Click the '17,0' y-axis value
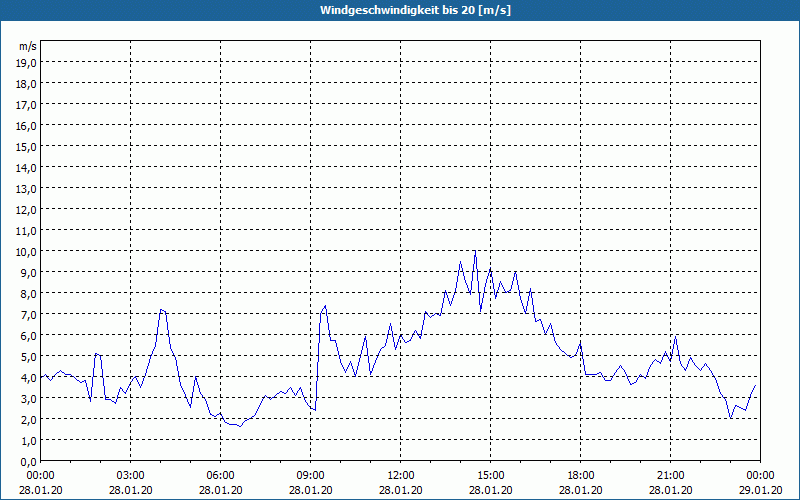 click(27, 104)
